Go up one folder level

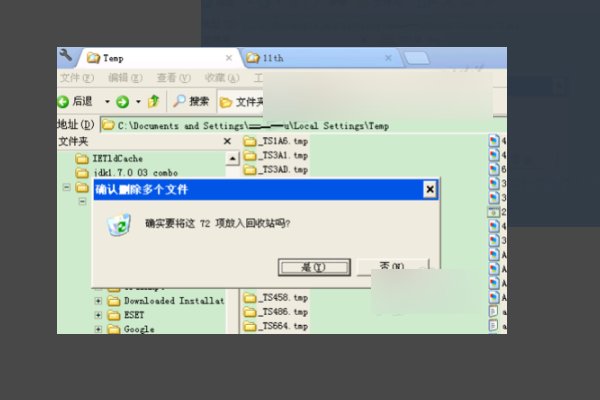click(153, 101)
